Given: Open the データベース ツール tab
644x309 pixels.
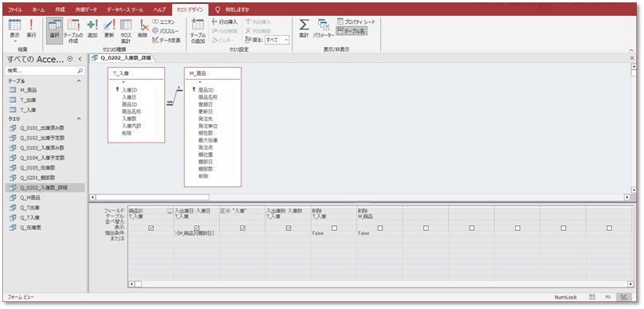Looking at the screenshot, I should coord(124,9).
